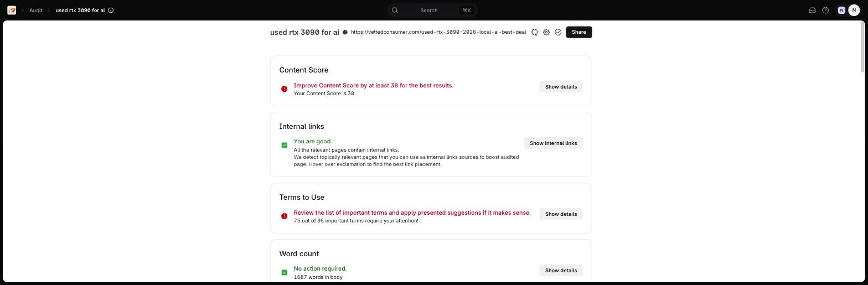The image size is (868, 285).
Task: Click the checkmark circle icon near Share
Action: point(558,32)
